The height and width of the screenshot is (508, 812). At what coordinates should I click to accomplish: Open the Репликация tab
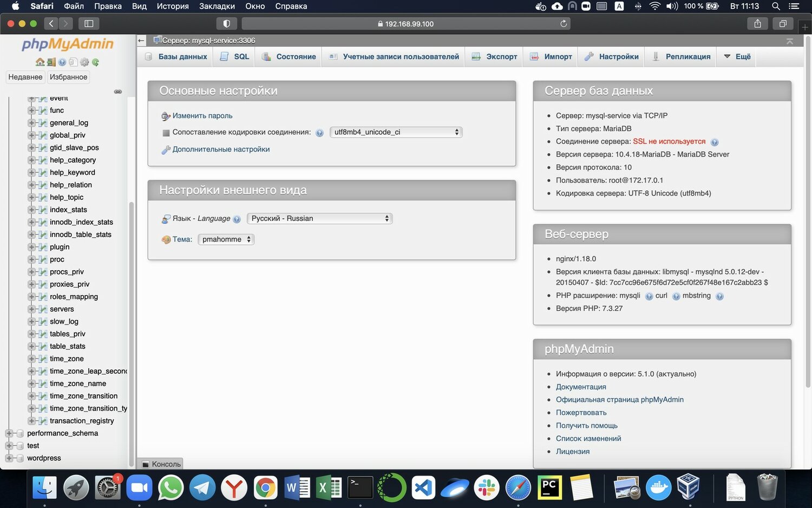coord(680,56)
